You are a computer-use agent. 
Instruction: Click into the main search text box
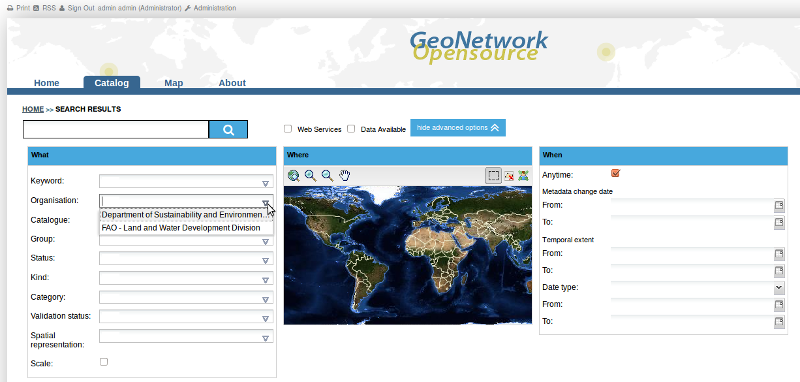click(116, 130)
